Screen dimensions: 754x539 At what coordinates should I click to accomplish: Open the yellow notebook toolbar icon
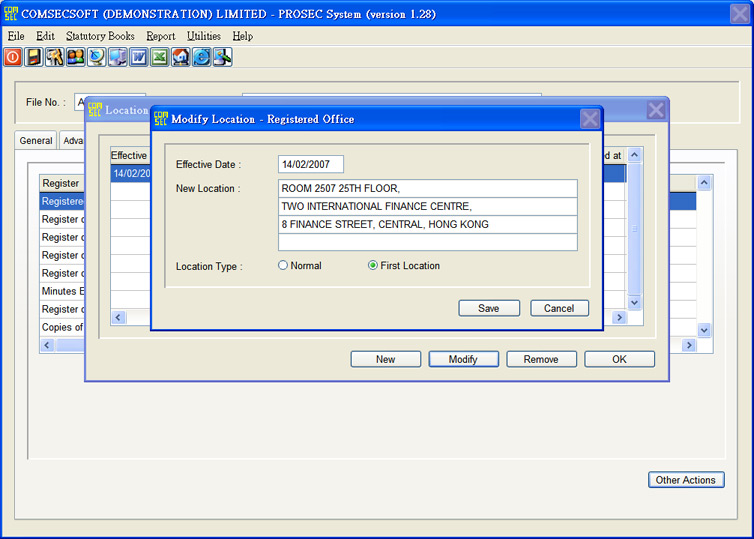click(34, 57)
